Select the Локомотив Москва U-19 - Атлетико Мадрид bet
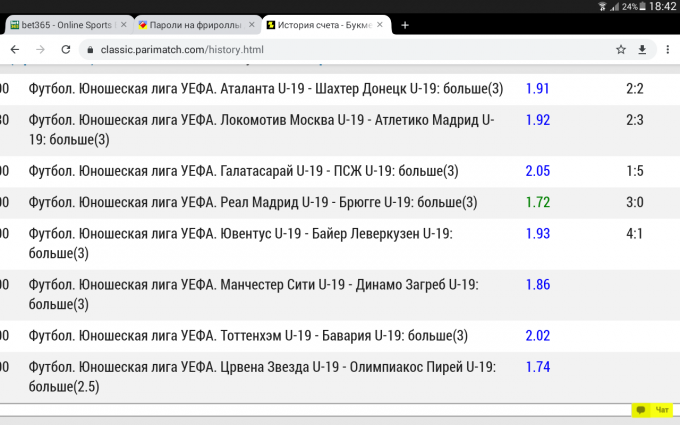The image size is (680, 425). [x=340, y=130]
